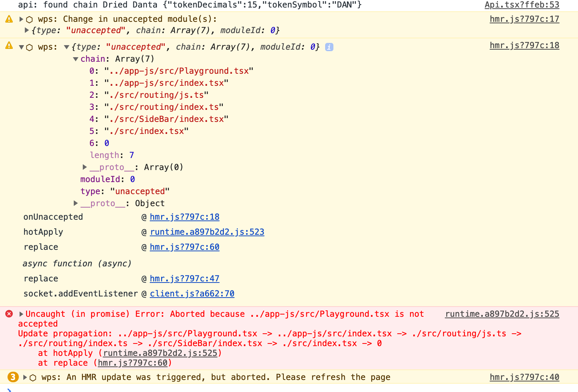Click the 'Update propagation:' error text
The image size is (578, 392).
coord(65,334)
